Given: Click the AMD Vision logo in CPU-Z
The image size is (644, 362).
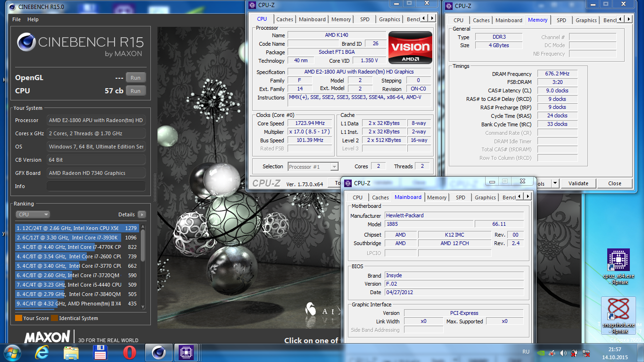Looking at the screenshot, I should (x=410, y=48).
